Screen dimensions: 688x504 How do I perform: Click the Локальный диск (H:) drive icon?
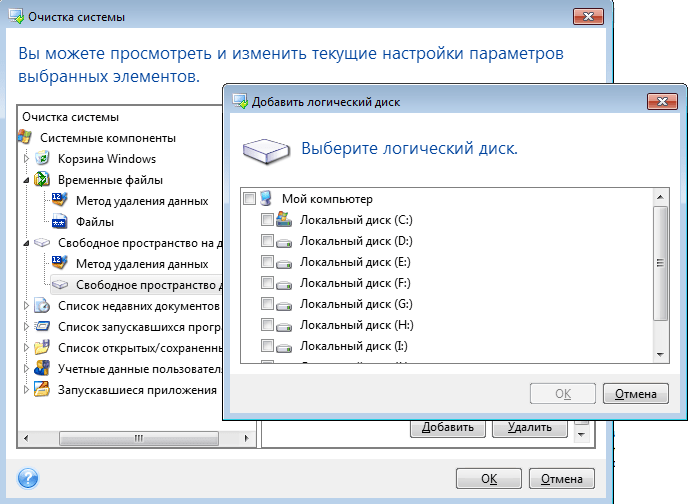[x=284, y=326]
